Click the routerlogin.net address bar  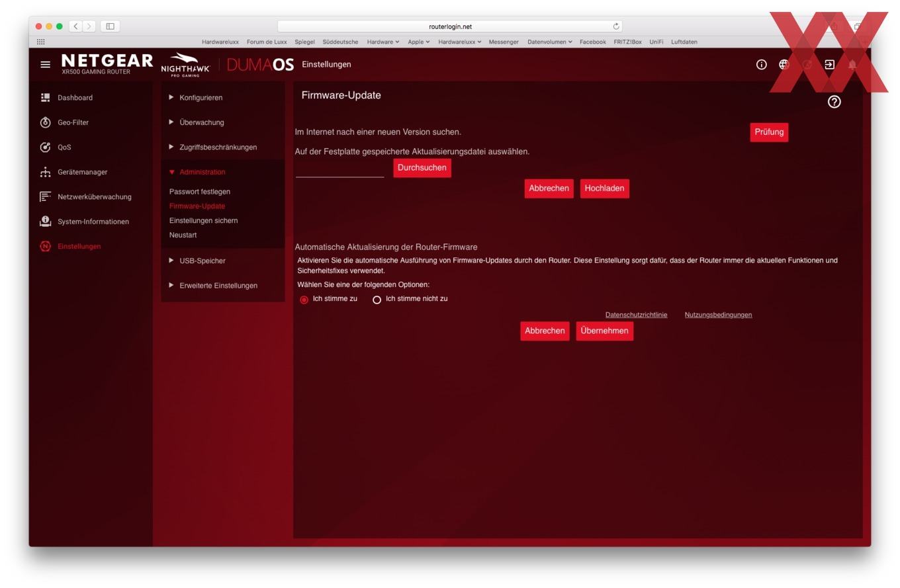pos(450,26)
